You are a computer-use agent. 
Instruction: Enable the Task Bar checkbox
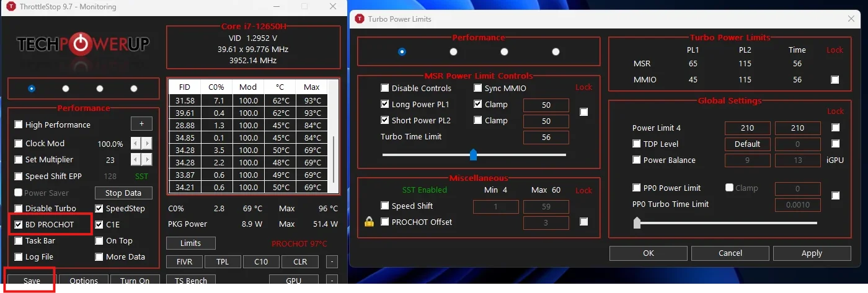click(19, 240)
